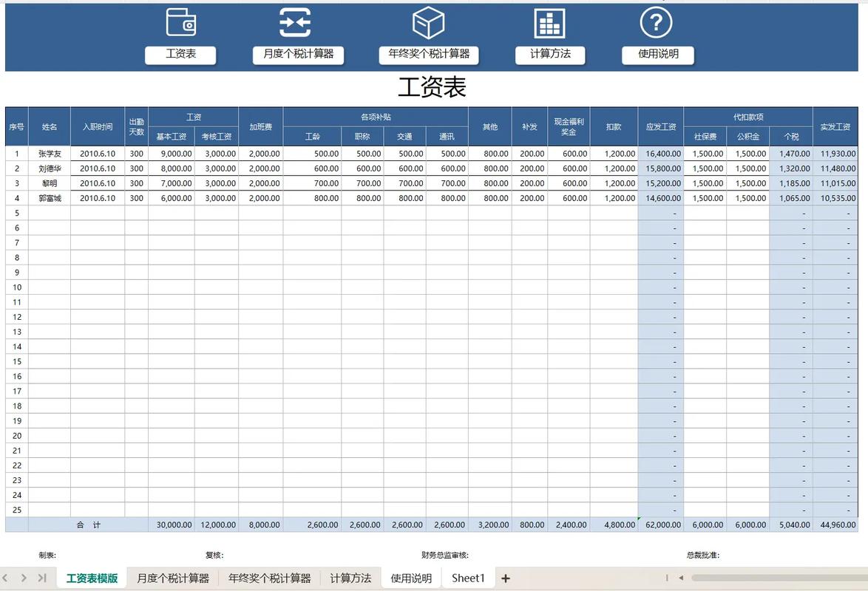Viewport: 868px width, 591px height.
Task: Open the 工资表 button
Action: [180, 54]
